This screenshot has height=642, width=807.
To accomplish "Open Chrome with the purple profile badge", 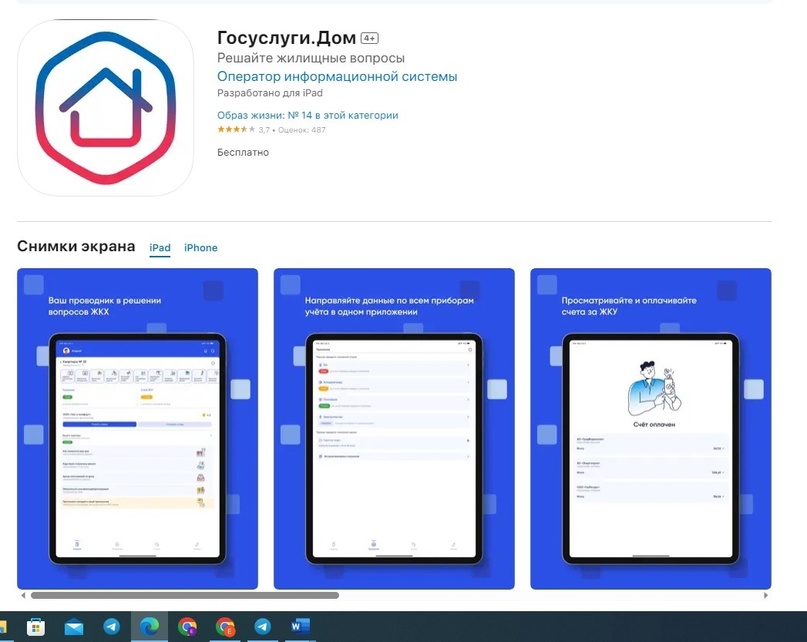I will (x=187, y=627).
